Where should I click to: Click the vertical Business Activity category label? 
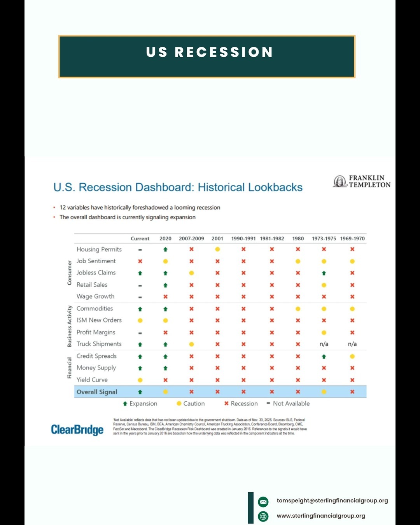(x=70, y=326)
